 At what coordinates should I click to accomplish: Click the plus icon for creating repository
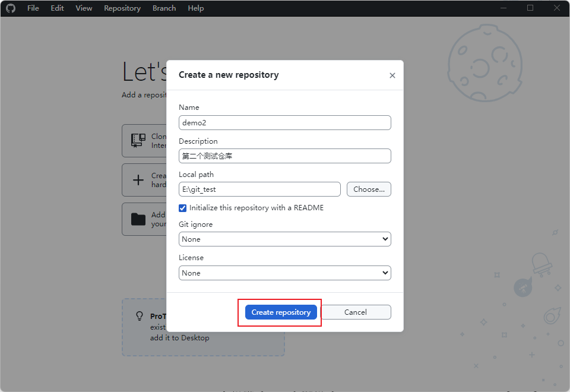coord(138,180)
